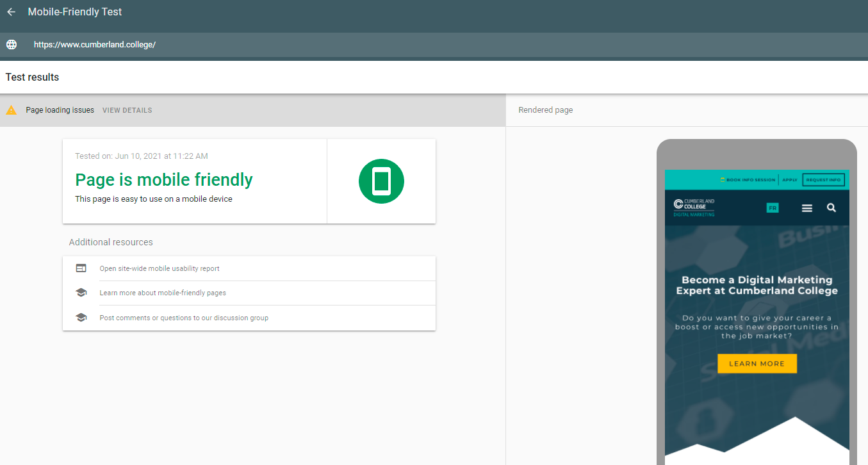Click graduation cap icon for discussion group
868x465 pixels.
point(81,318)
